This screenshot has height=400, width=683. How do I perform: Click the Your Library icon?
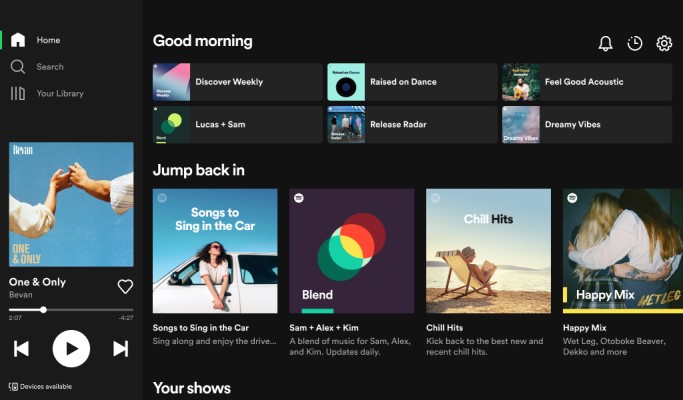tap(18, 93)
